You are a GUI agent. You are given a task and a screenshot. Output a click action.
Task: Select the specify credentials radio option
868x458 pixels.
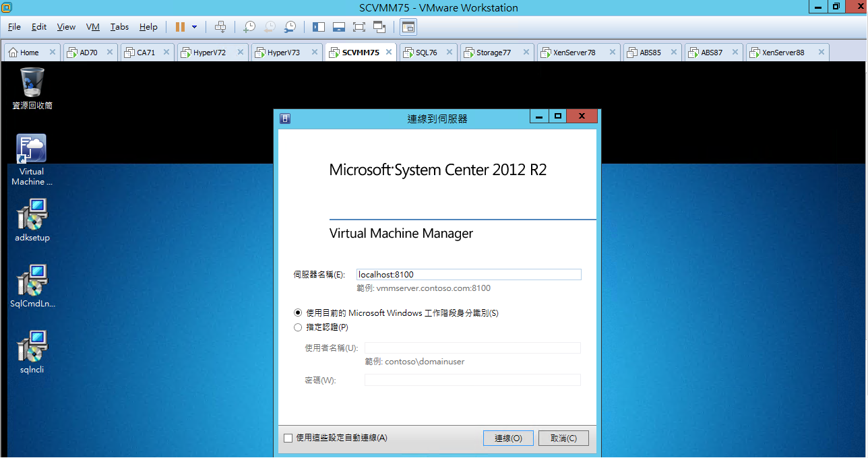click(x=321, y=327)
